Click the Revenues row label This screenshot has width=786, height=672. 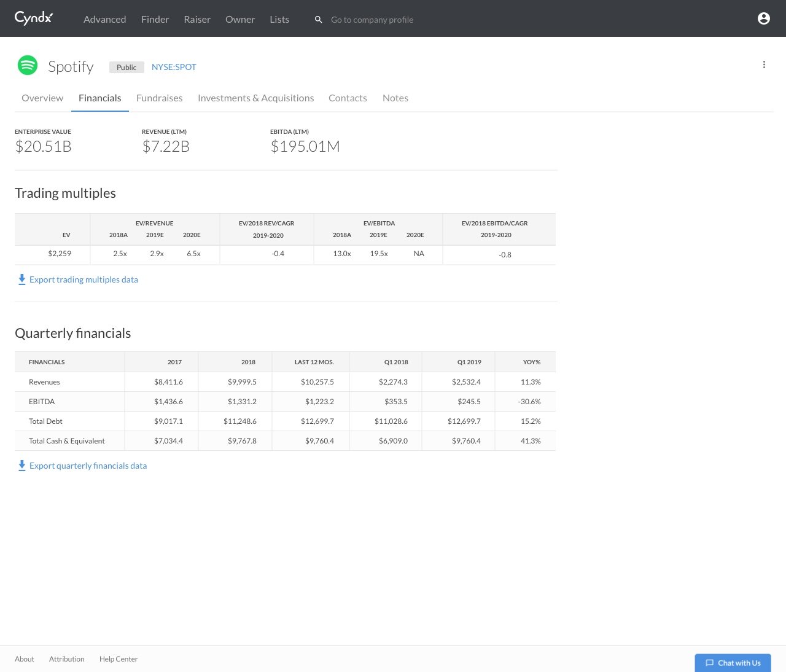click(x=44, y=382)
